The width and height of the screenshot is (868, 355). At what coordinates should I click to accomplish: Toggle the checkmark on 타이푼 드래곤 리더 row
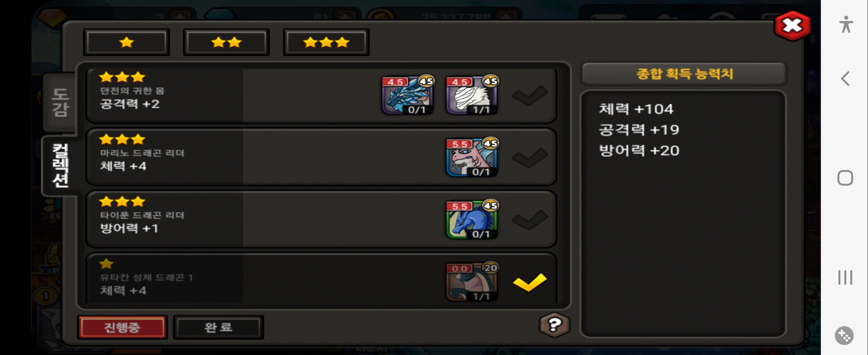coord(530,220)
